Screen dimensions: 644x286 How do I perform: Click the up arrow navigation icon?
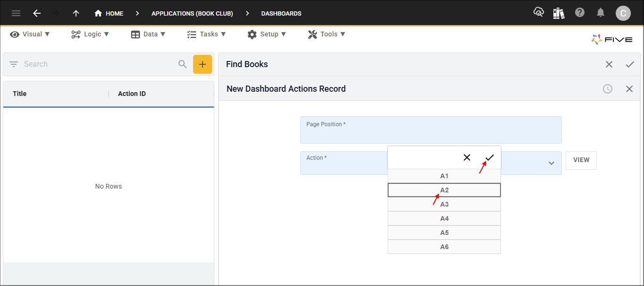pos(76,13)
